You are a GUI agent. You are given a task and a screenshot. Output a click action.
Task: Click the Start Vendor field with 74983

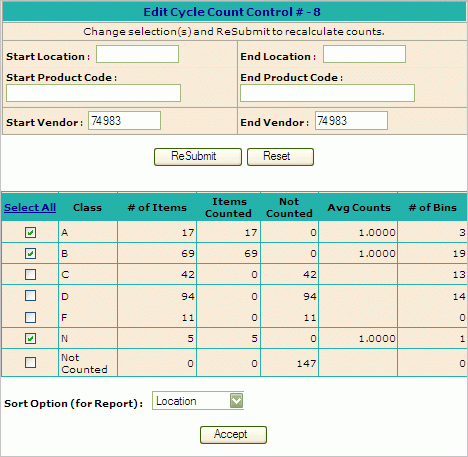124,121
